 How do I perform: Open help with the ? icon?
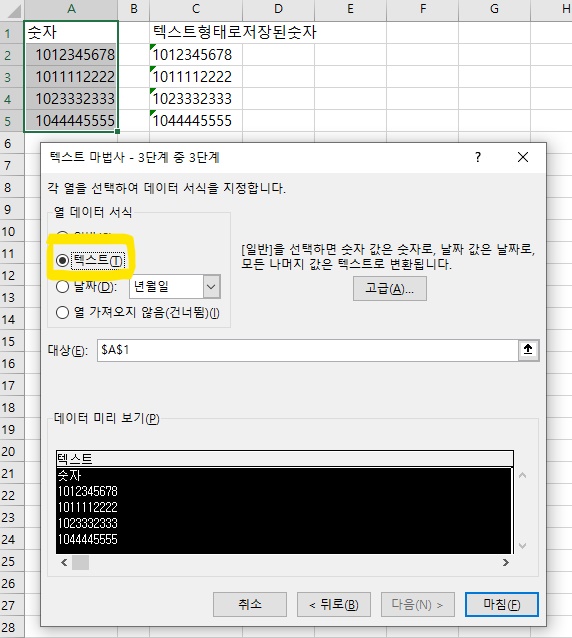click(478, 157)
